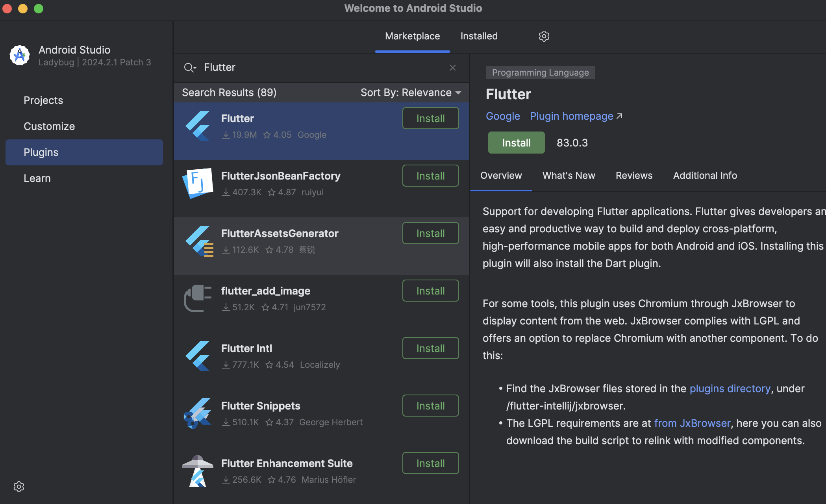Install the Flutter Snippets plugin
Viewport: 826px width, 504px height.
click(x=431, y=406)
